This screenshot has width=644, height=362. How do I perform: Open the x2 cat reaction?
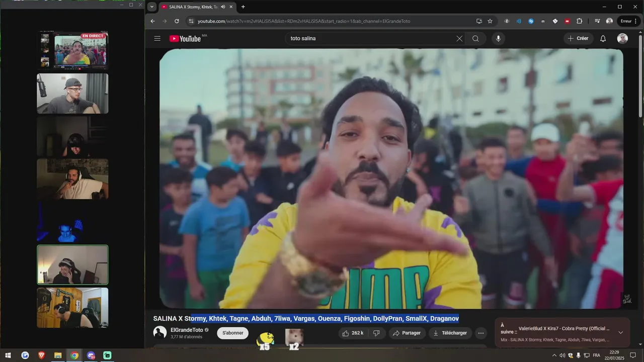(294, 339)
